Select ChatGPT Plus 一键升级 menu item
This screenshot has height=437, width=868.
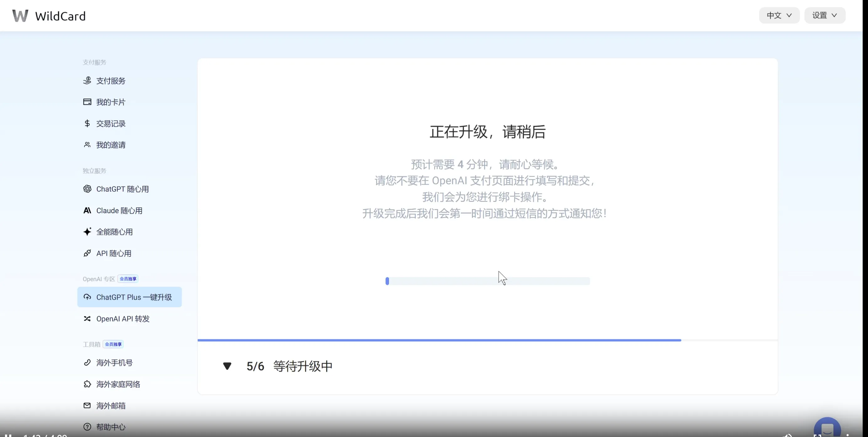[133, 297]
